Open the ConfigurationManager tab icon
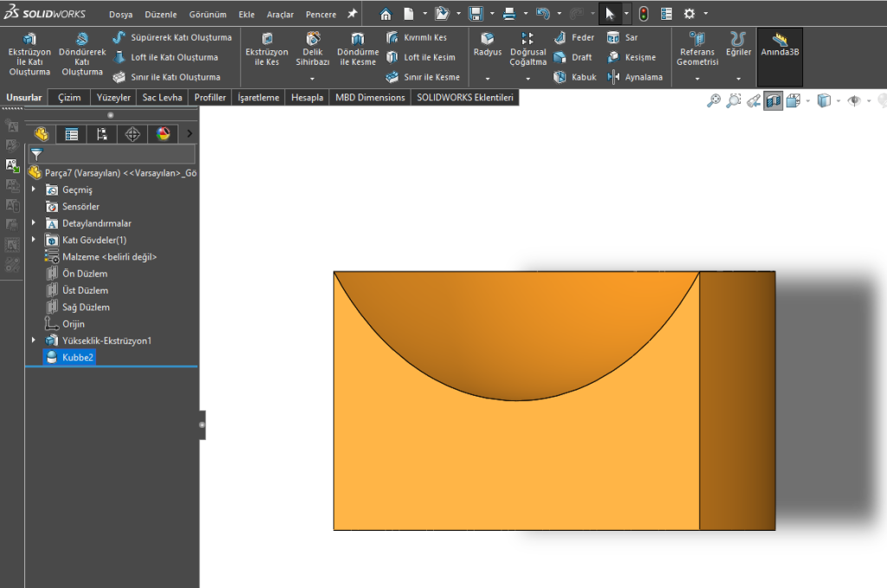887x588 pixels. [x=102, y=134]
